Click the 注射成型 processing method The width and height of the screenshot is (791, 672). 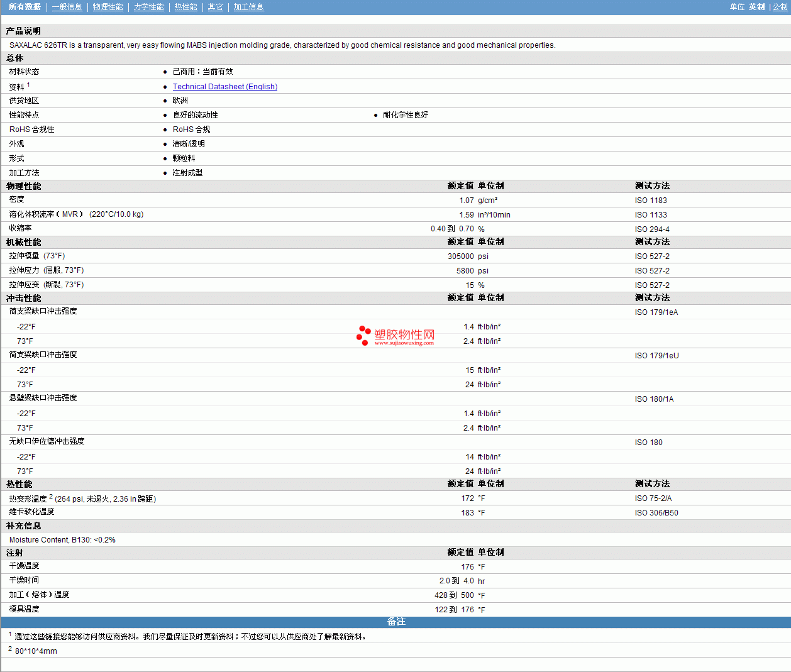coord(187,173)
